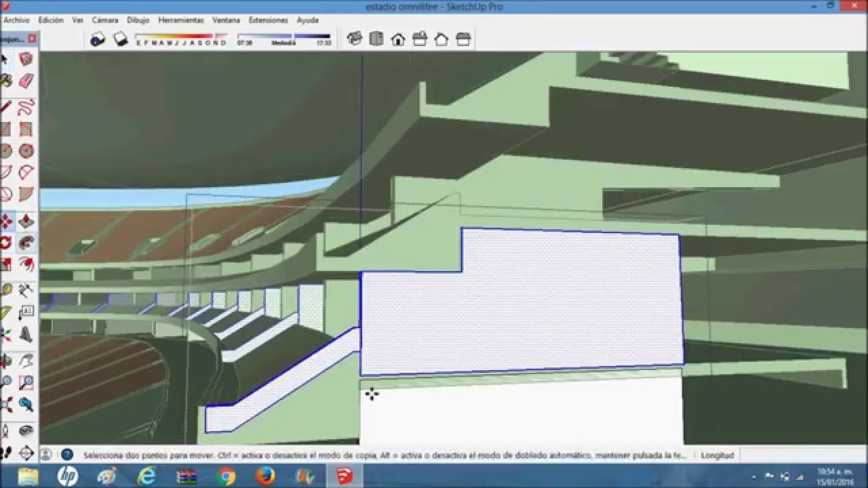
Task: Open Google Chrome from taskbar
Action: pyautogui.click(x=226, y=476)
